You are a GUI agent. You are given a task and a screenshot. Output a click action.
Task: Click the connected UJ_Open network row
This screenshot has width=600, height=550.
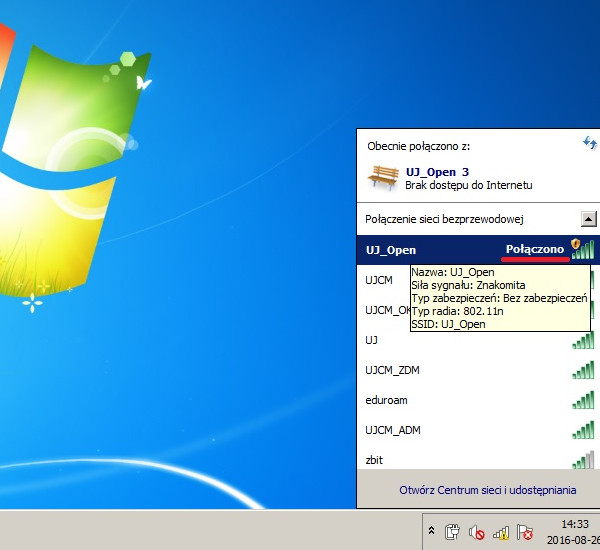[450, 249]
